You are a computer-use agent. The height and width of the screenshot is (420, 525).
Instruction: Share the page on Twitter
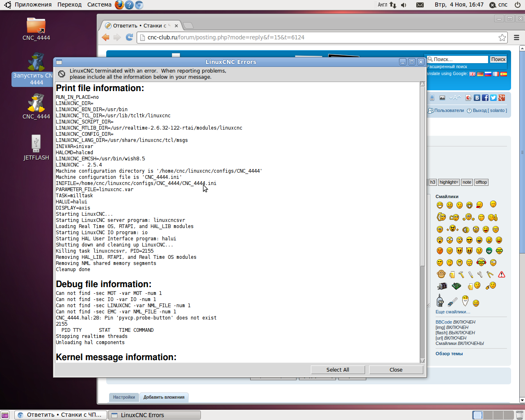493,98
